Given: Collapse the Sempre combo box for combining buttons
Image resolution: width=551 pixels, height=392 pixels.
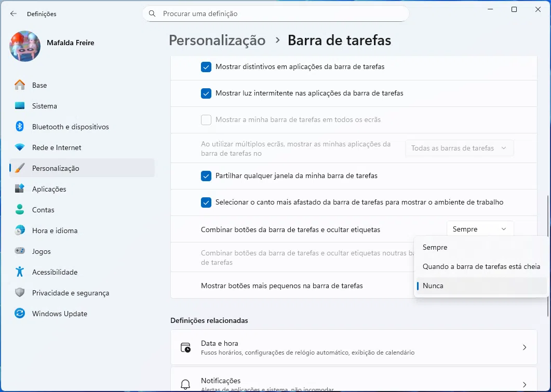Looking at the screenshot, I should pyautogui.click(x=480, y=229).
